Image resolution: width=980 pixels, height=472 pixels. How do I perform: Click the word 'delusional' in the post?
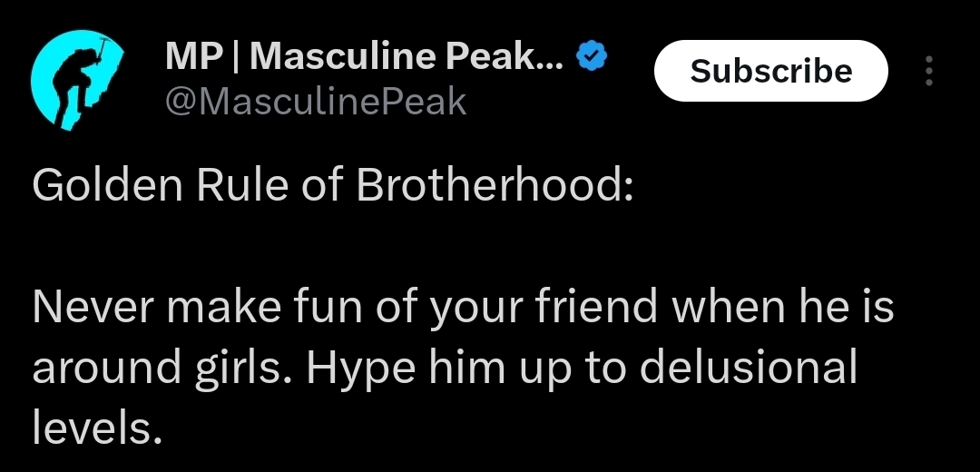click(748, 367)
